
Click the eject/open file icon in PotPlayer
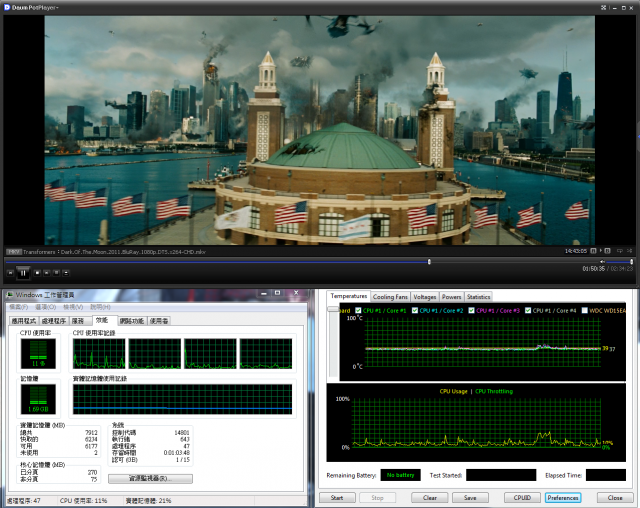(x=66, y=273)
